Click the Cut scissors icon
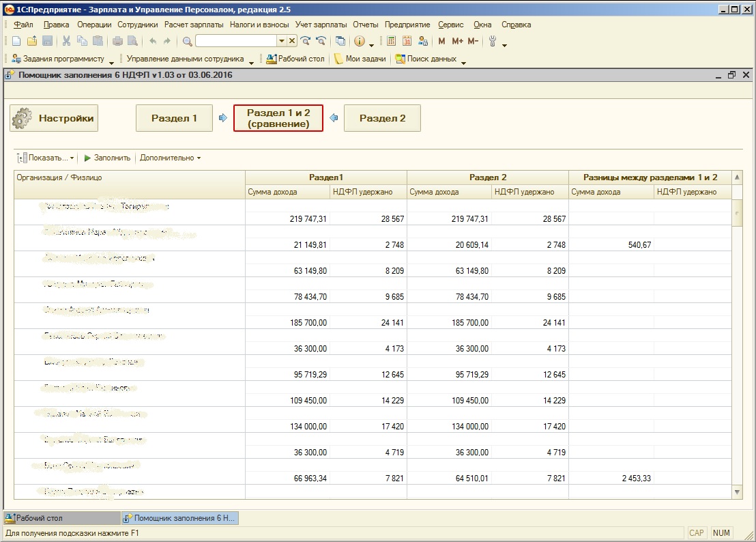The image size is (756, 542). (x=66, y=42)
